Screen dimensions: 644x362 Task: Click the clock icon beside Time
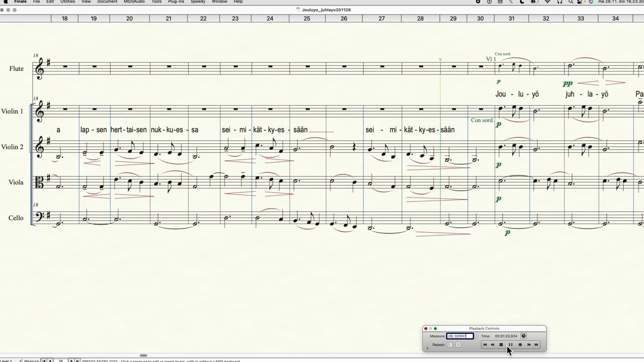tap(524, 336)
